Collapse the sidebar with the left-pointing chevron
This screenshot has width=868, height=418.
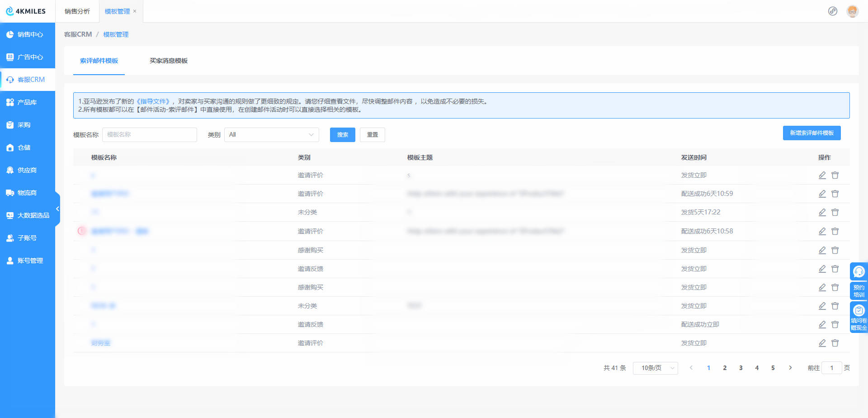(57, 209)
